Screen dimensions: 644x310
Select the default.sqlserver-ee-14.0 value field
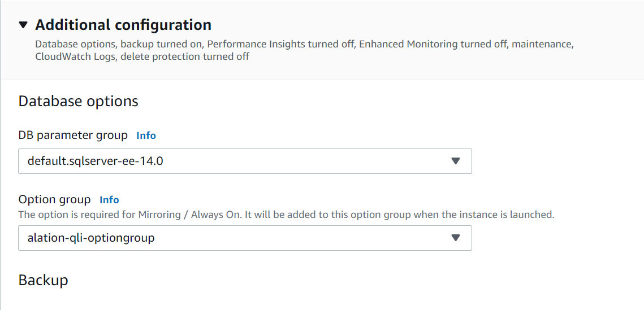coord(245,161)
